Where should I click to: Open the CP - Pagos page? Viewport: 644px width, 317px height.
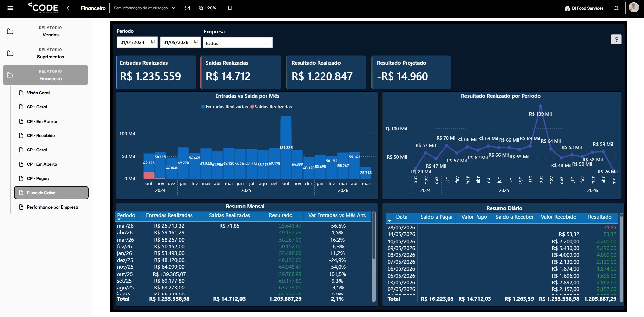pyautogui.click(x=37, y=179)
